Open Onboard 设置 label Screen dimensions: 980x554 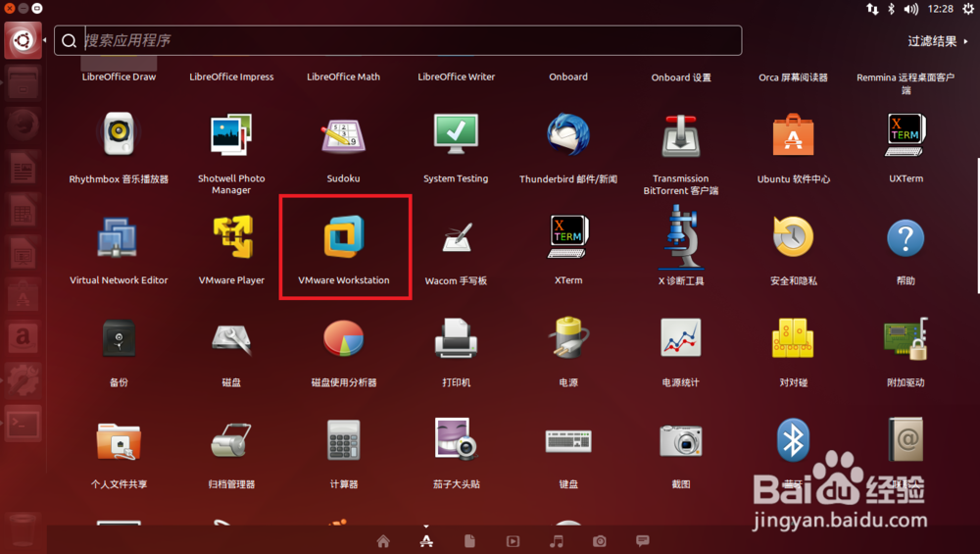tap(681, 77)
